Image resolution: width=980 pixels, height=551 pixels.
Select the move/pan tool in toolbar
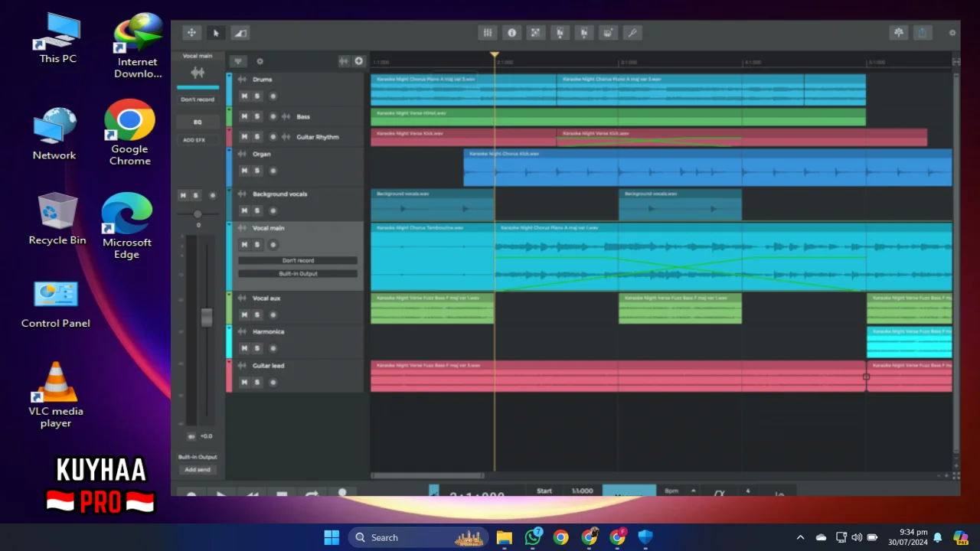pos(191,33)
